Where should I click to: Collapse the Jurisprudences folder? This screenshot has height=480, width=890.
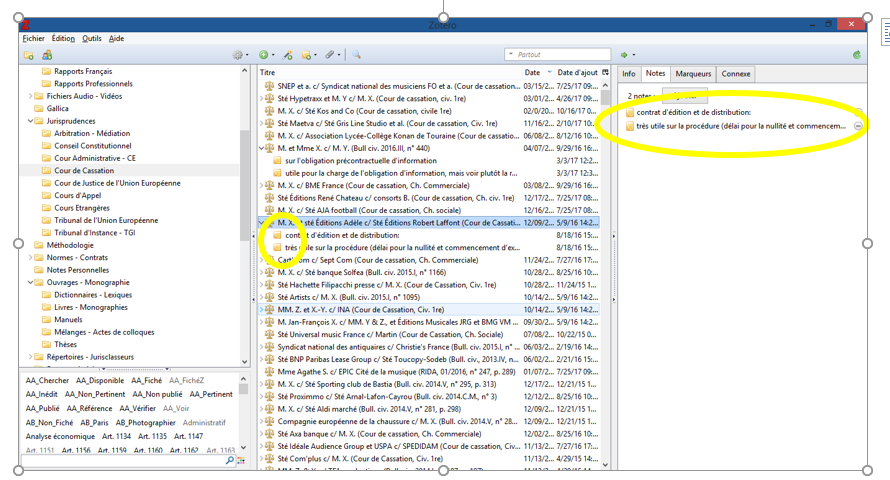(31, 121)
